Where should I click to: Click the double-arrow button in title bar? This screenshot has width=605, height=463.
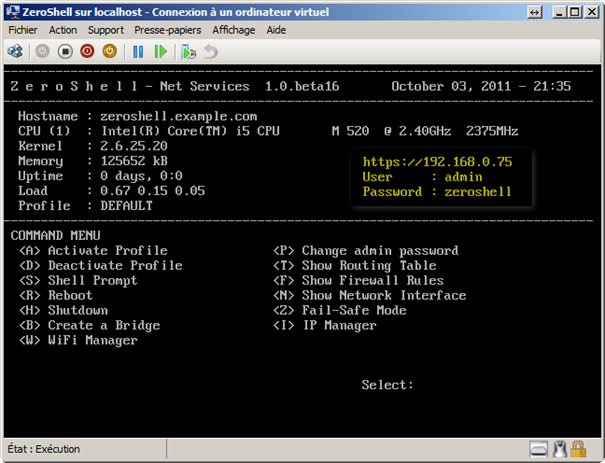tap(535, 12)
